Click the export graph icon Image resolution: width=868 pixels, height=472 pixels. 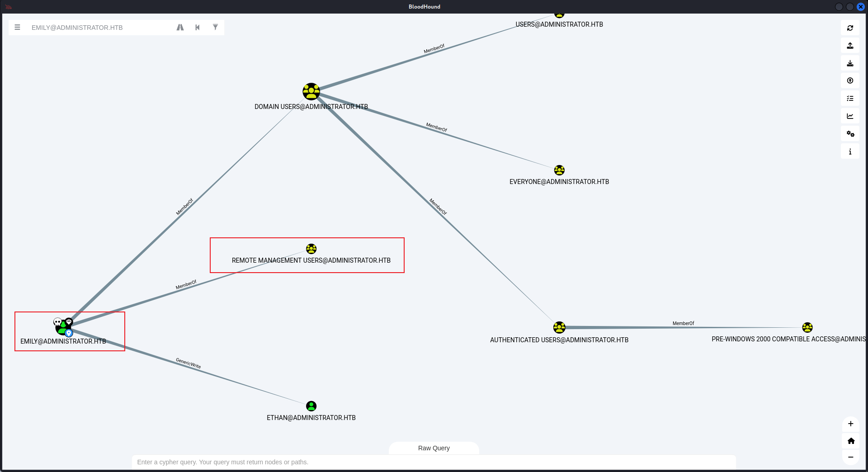(x=850, y=46)
